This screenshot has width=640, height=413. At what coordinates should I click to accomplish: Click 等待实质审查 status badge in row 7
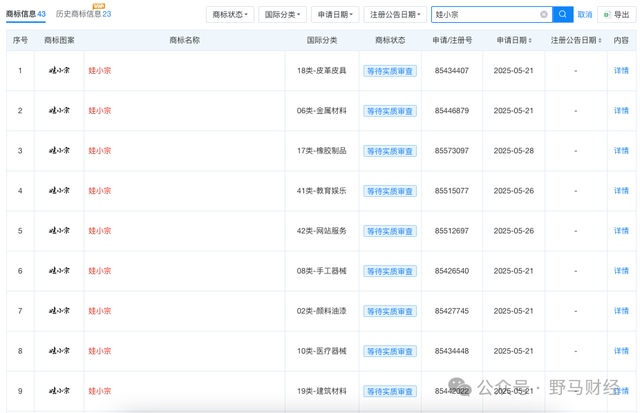(390, 311)
